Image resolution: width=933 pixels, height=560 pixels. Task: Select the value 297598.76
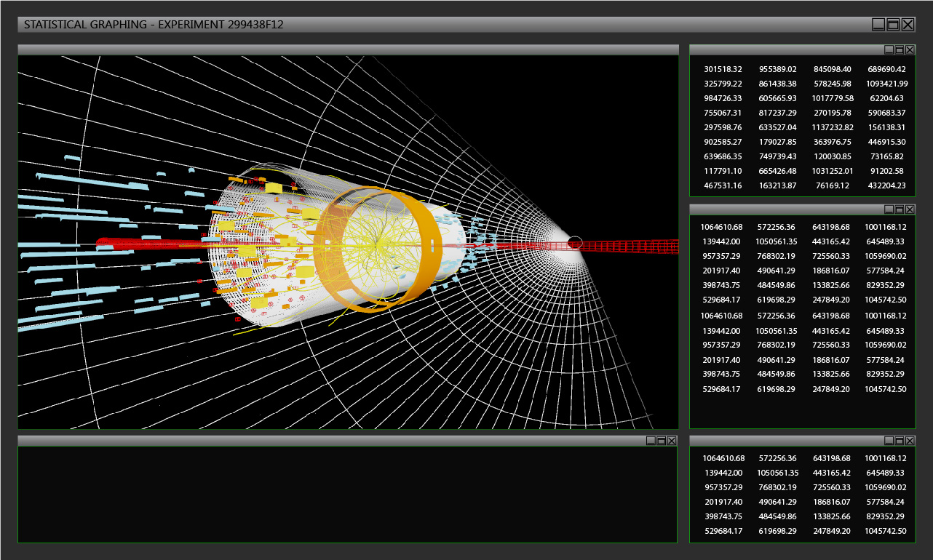(723, 127)
